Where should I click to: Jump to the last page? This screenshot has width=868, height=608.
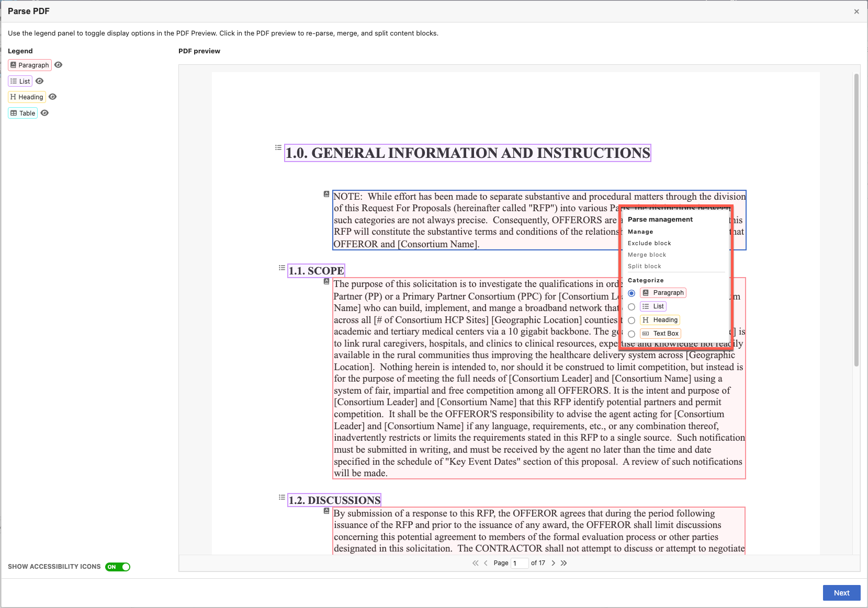(x=563, y=563)
